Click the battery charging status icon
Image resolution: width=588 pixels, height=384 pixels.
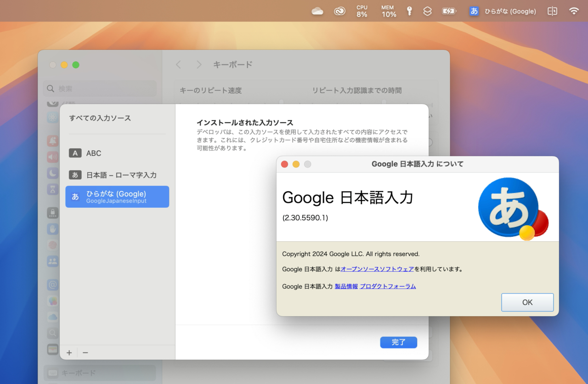tap(449, 11)
